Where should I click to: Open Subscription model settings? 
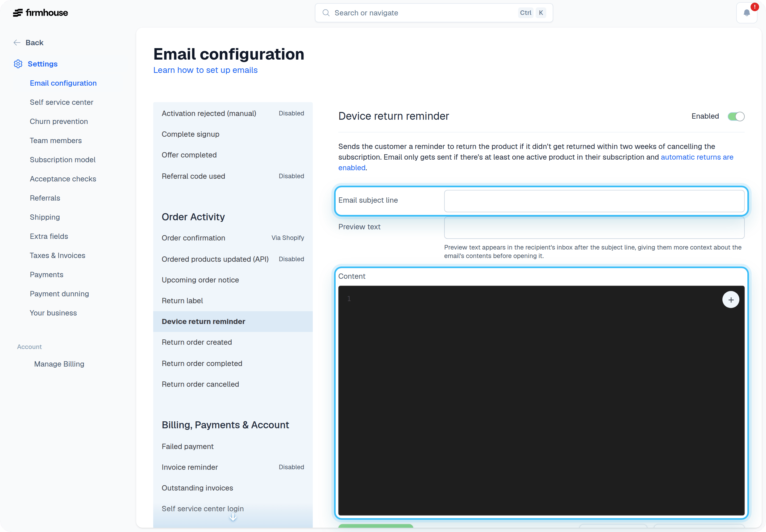click(x=63, y=160)
